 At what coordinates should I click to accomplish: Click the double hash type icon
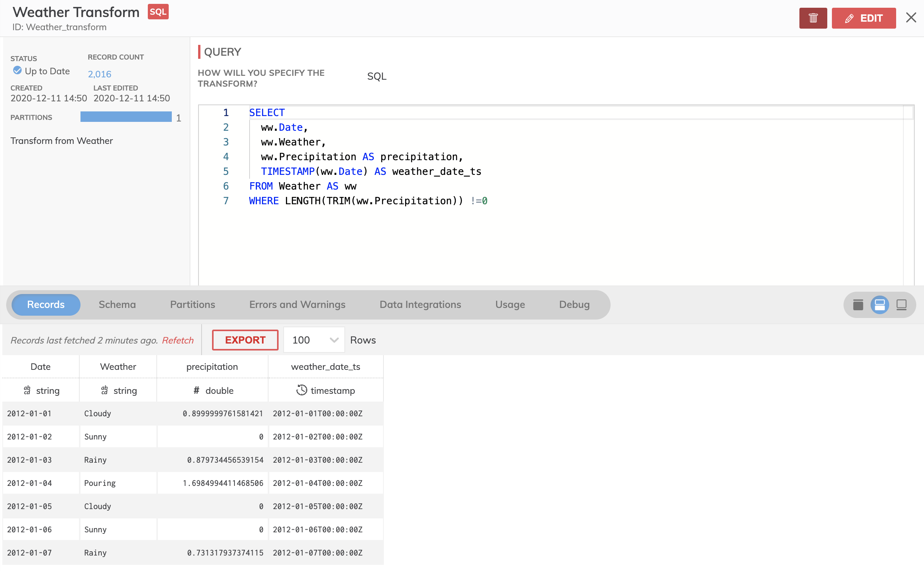click(x=197, y=390)
